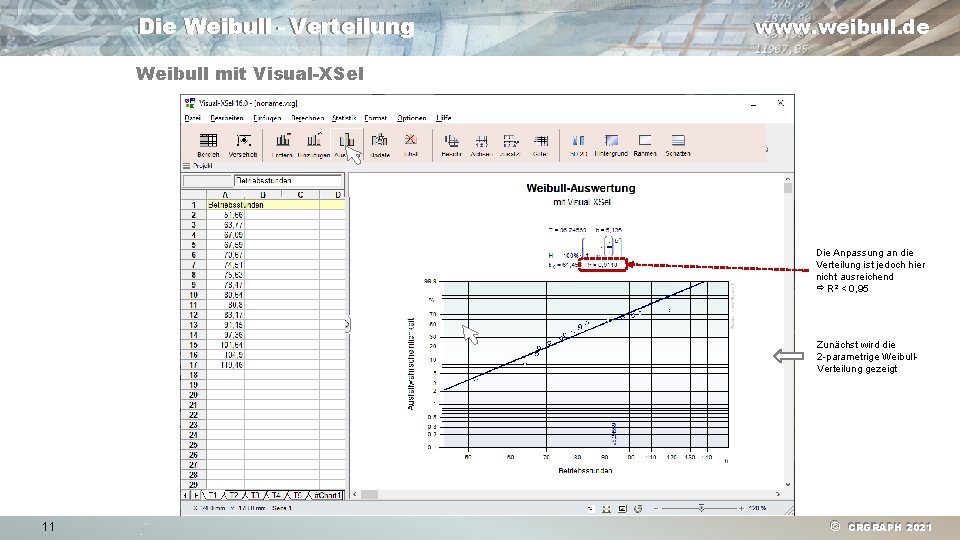Click the Schatten toolbar icon
Image resolution: width=960 pixels, height=540 pixels.
coord(678,141)
